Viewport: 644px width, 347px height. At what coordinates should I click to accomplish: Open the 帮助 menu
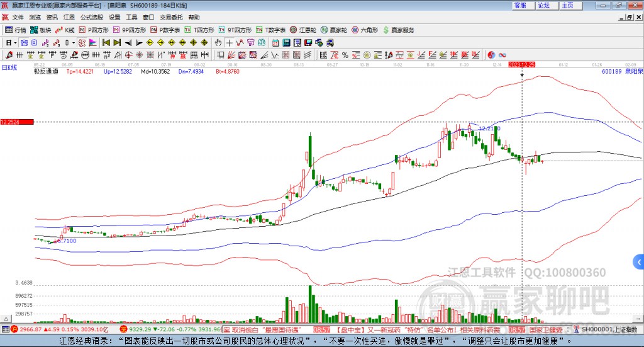194,17
